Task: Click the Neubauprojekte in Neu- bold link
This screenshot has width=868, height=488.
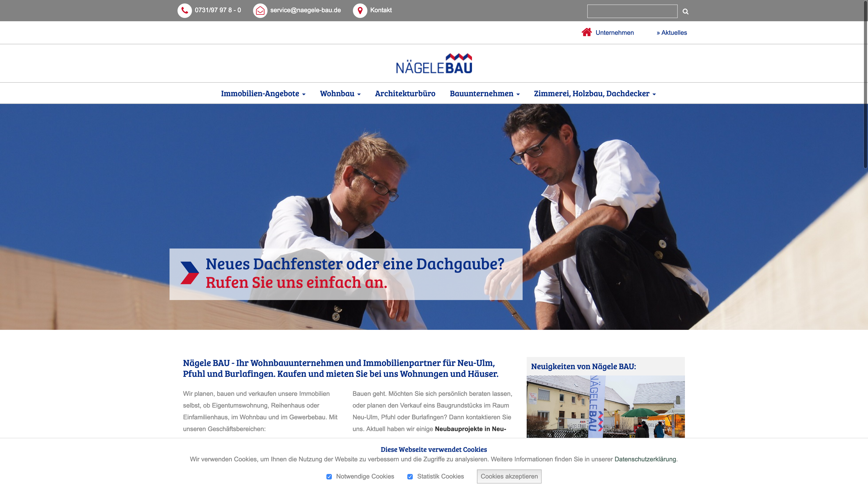Action: [470, 429]
